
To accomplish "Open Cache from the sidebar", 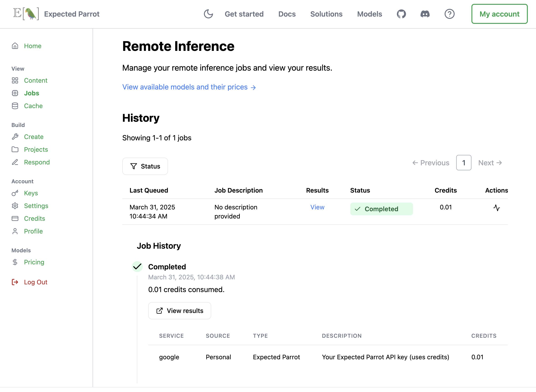I will pyautogui.click(x=33, y=106).
